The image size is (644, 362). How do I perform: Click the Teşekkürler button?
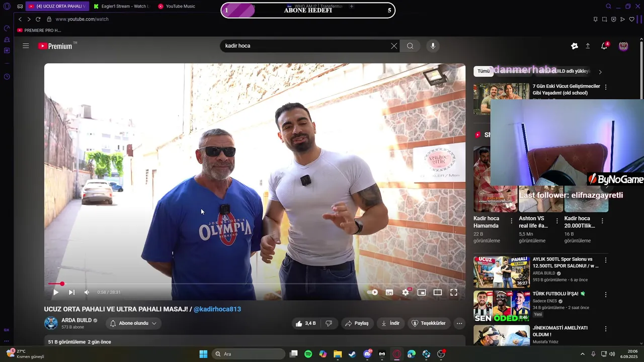(x=429, y=323)
